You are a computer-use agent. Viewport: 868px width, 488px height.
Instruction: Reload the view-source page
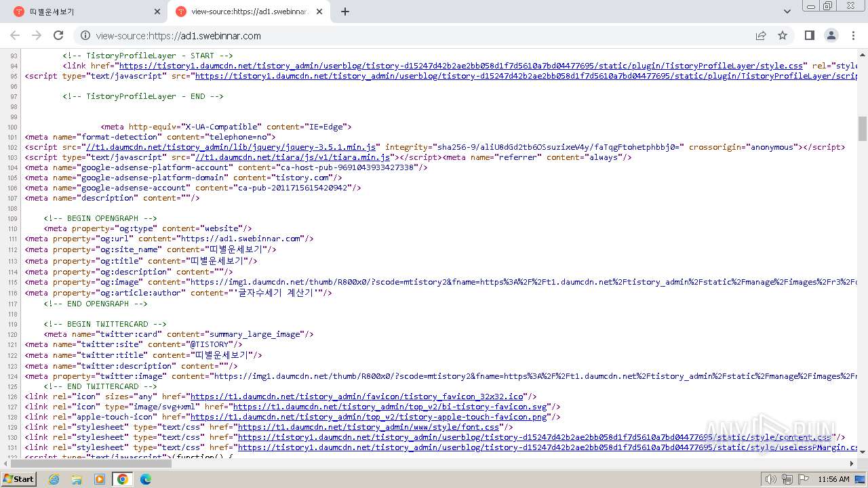click(58, 36)
